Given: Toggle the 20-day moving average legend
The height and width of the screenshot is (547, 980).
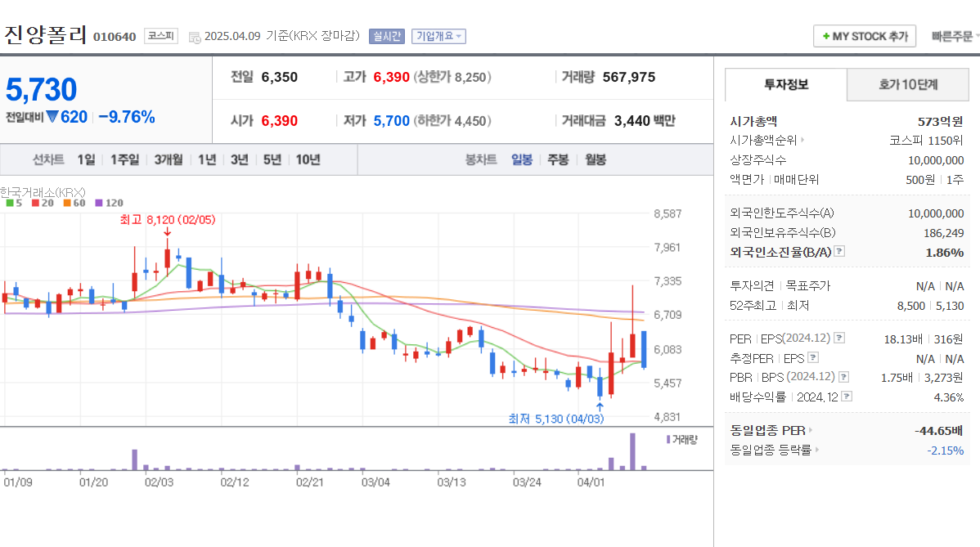Looking at the screenshot, I should pyautogui.click(x=35, y=201).
